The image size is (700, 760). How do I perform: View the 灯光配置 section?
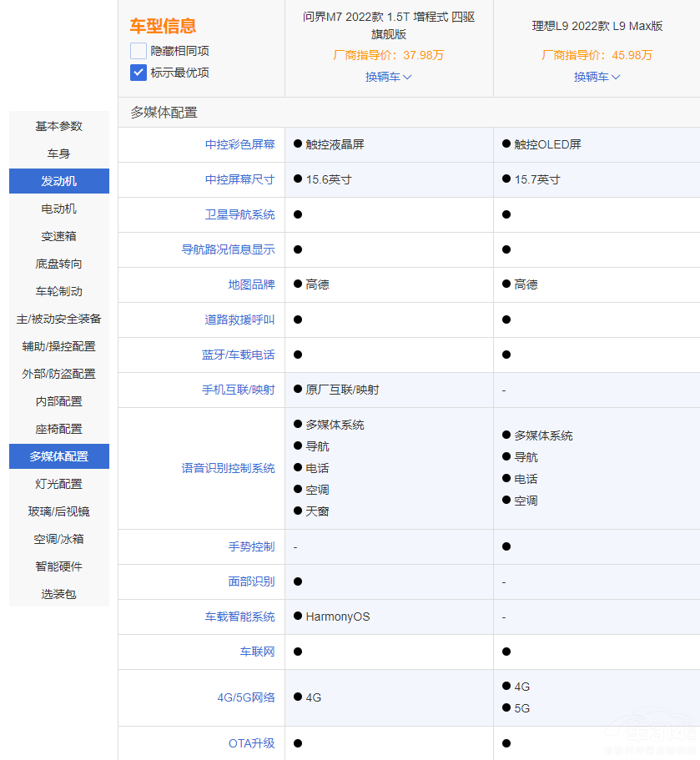pos(58,484)
